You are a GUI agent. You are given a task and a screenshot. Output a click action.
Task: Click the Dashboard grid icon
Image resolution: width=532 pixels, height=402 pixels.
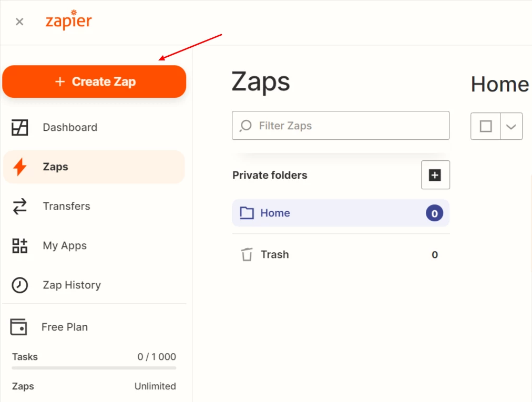19,128
